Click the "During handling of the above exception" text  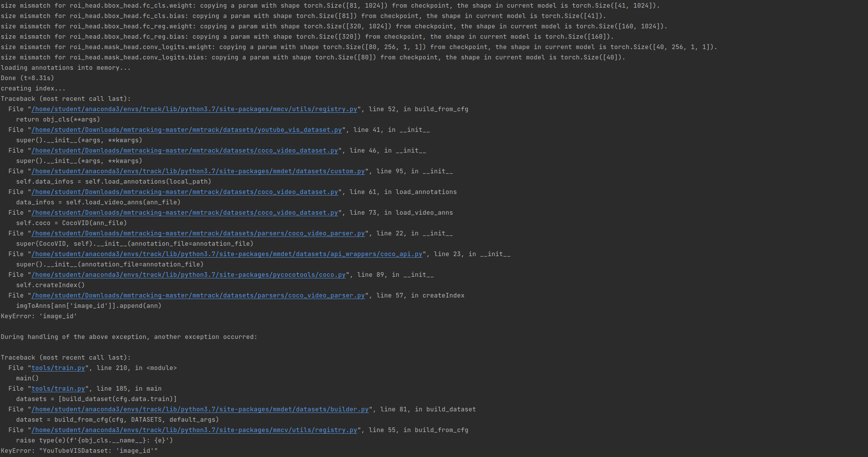[129, 337]
